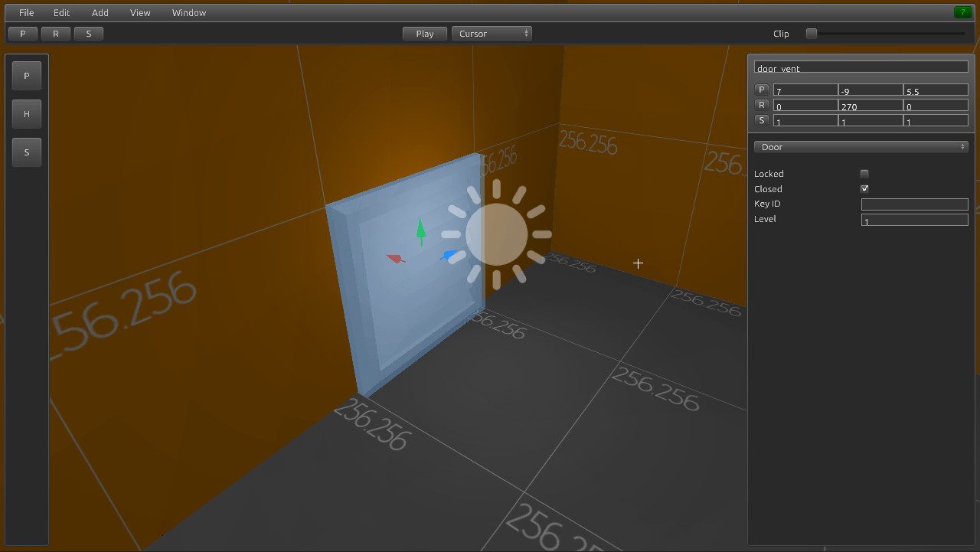Click the left sidebar S button

click(27, 152)
